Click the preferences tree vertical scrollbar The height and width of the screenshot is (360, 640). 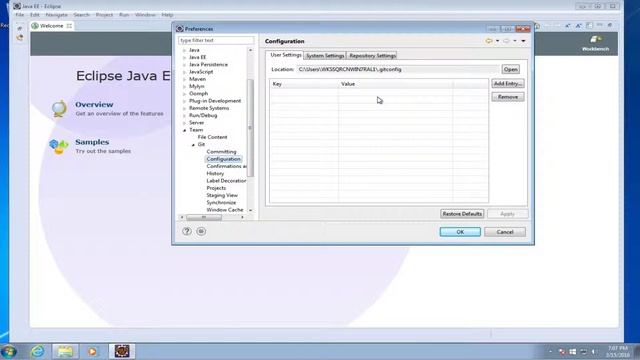pos(250,128)
